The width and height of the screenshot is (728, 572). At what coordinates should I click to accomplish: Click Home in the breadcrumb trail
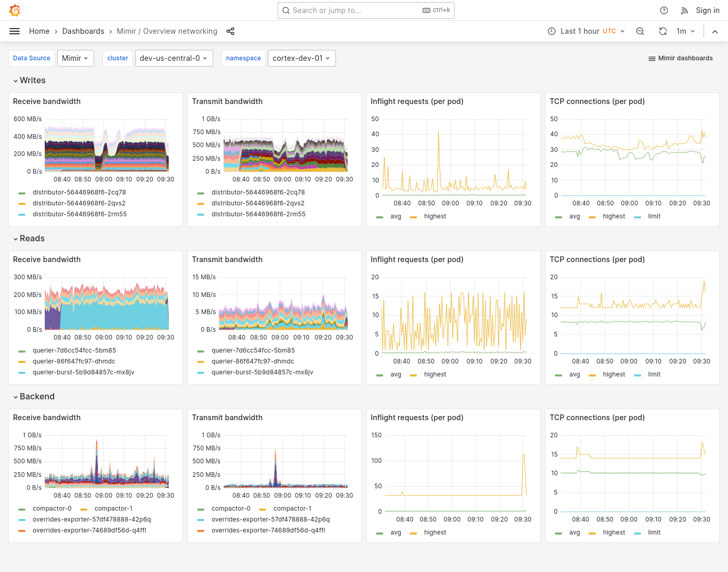[39, 31]
